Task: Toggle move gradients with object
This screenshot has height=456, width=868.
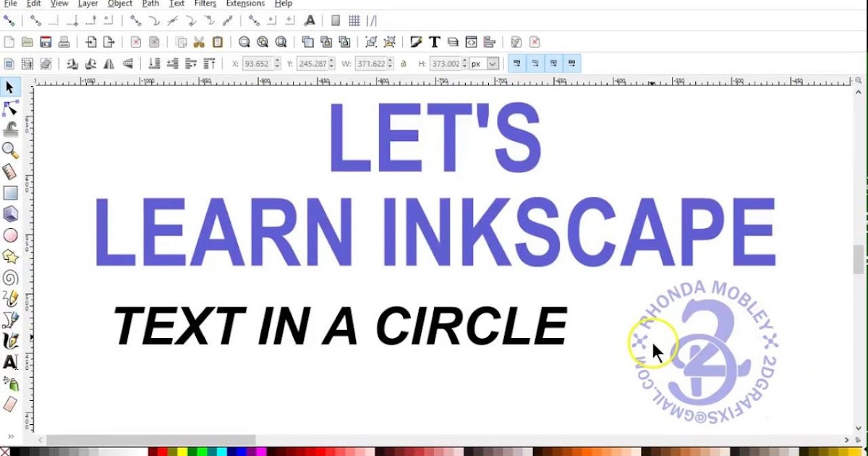Action: [x=553, y=64]
